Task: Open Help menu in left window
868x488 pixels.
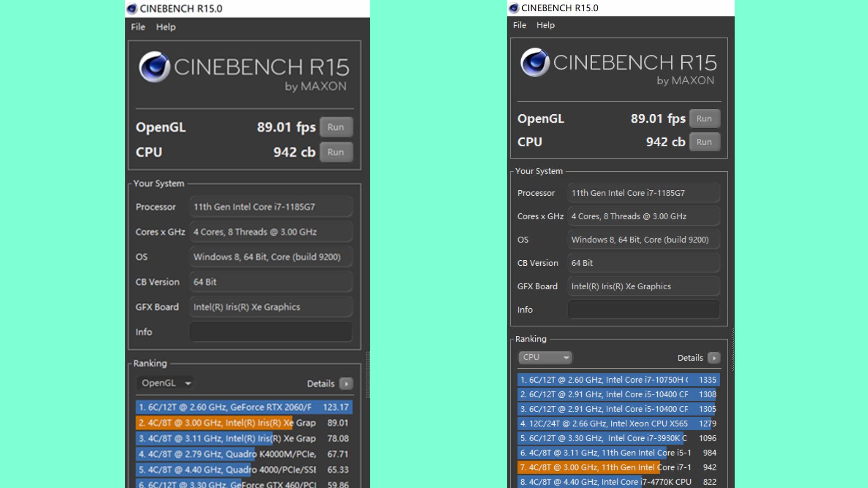Action: tap(165, 27)
